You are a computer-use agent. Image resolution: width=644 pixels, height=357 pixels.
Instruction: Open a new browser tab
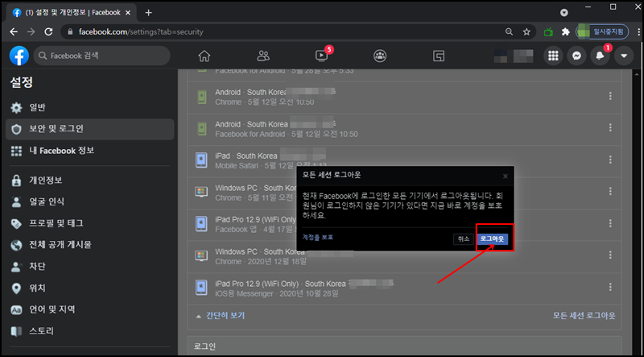coord(149,13)
